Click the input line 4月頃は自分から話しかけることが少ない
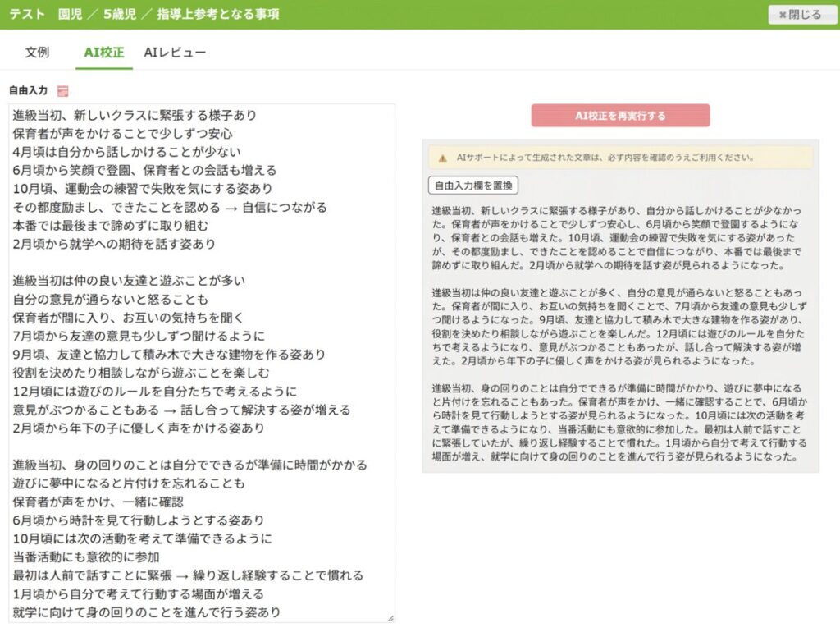The image size is (840, 637). pyautogui.click(x=126, y=152)
